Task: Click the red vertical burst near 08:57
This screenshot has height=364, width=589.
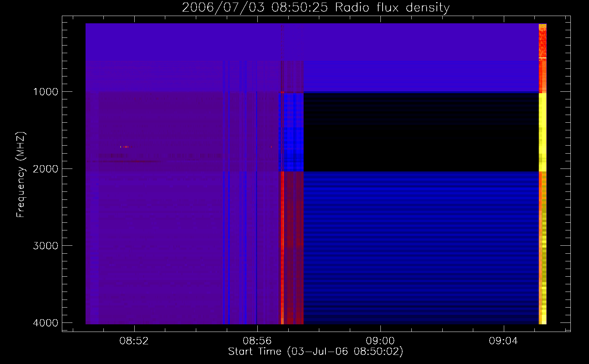Action: coord(282,248)
